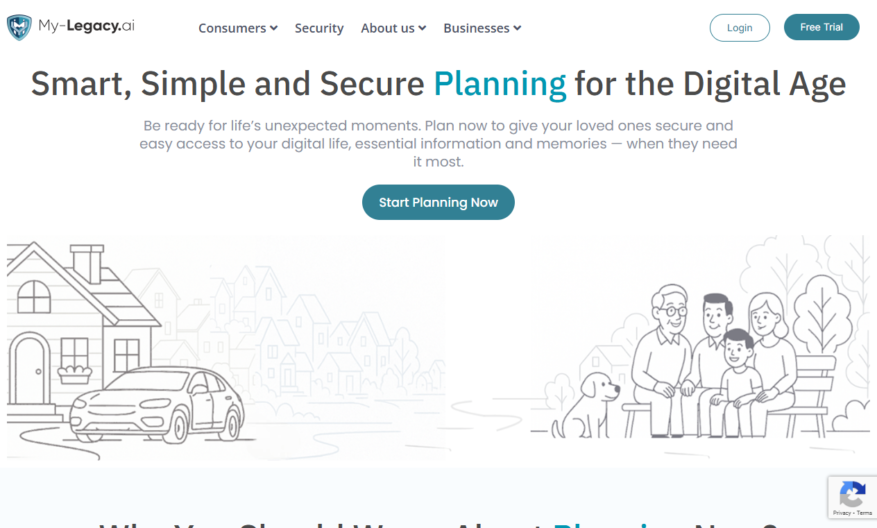Click the car in the illustration
This screenshot has width=877, height=528.
click(157, 404)
